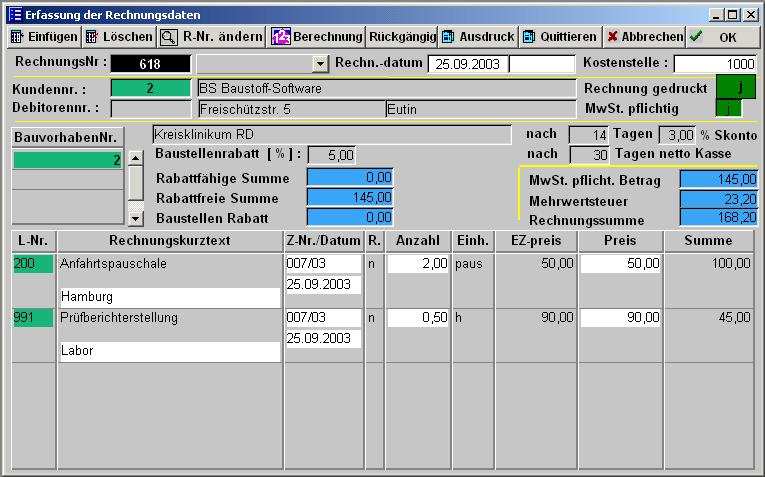Click the Löschen toolbar icon

tap(92, 37)
